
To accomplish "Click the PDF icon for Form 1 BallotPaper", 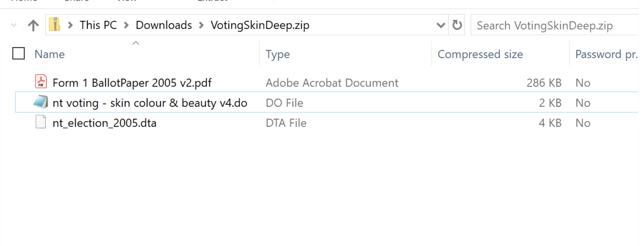I will [x=41, y=82].
